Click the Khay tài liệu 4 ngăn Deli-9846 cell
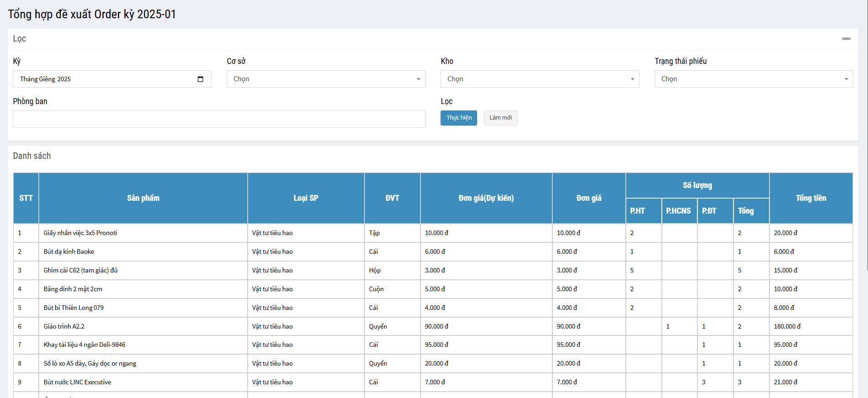Image resolution: width=868 pixels, height=398 pixels. pyautogui.click(x=84, y=345)
